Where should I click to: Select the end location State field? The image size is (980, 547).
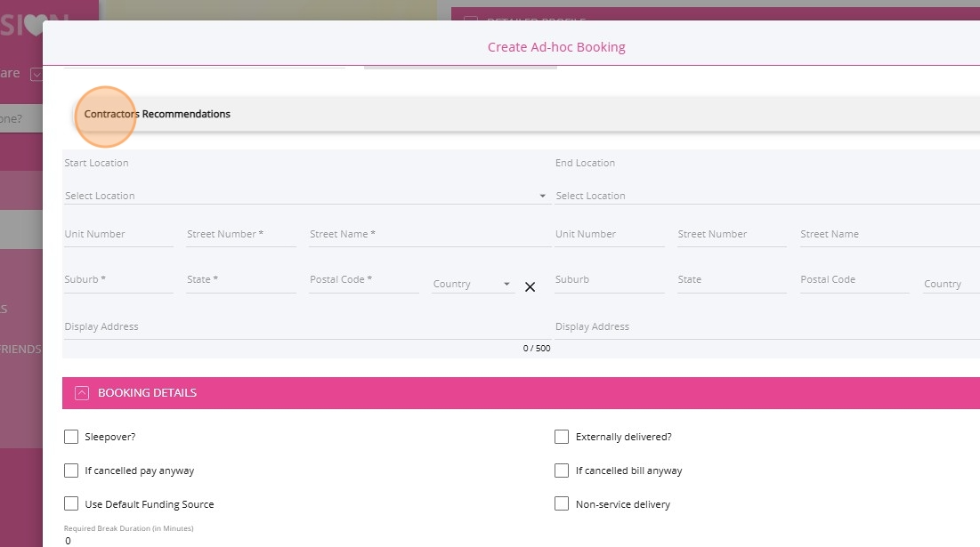731,280
